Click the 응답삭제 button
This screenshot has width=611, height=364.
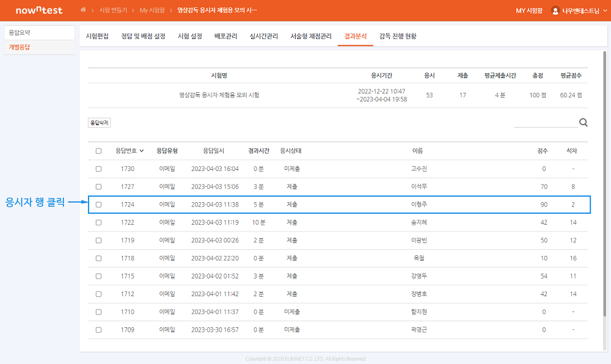click(100, 123)
